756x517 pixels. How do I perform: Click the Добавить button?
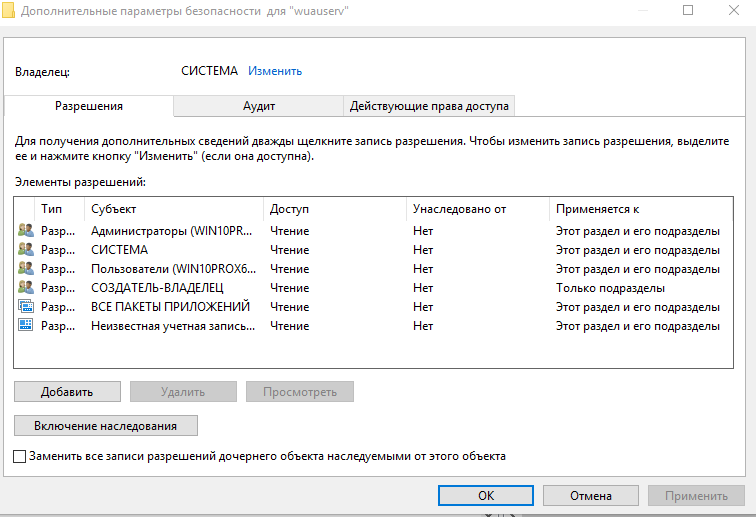pos(67,392)
